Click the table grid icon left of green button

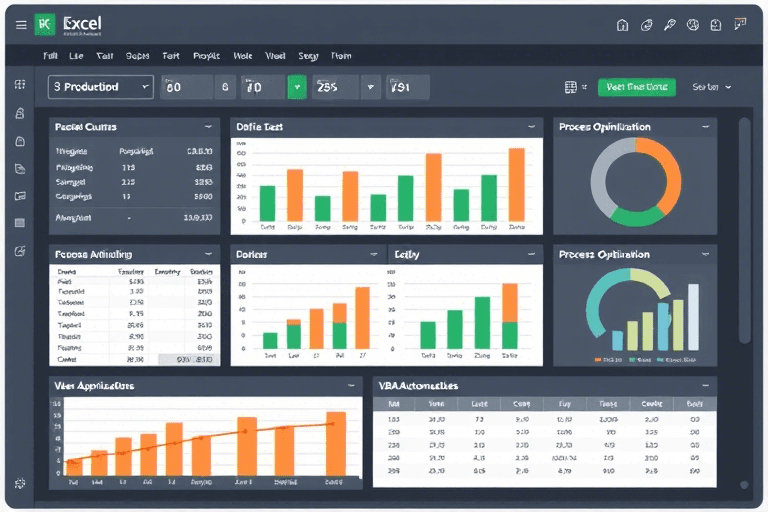(571, 88)
